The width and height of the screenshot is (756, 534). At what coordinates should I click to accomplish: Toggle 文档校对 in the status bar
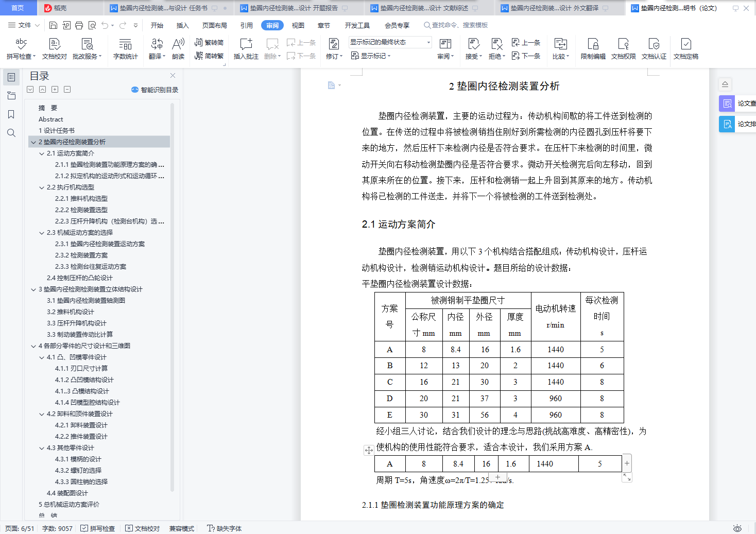click(x=143, y=528)
